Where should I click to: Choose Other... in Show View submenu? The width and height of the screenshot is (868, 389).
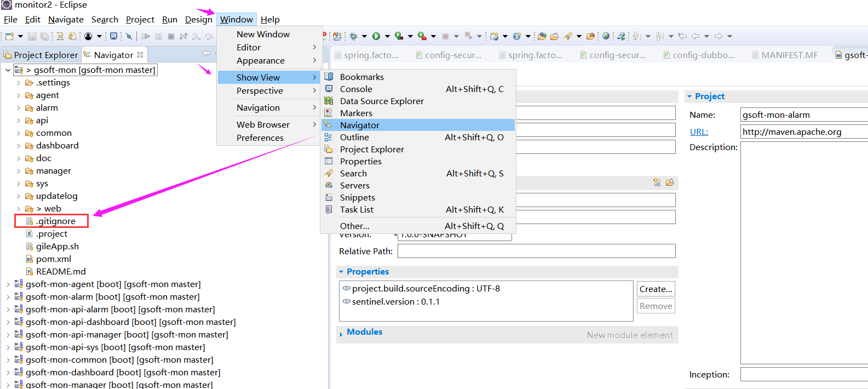click(x=418, y=226)
